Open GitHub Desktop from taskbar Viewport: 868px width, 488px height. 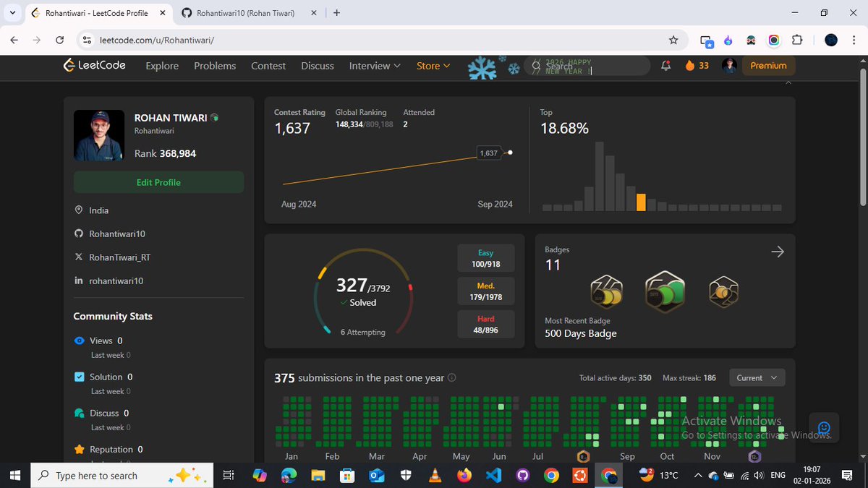pyautogui.click(x=523, y=475)
